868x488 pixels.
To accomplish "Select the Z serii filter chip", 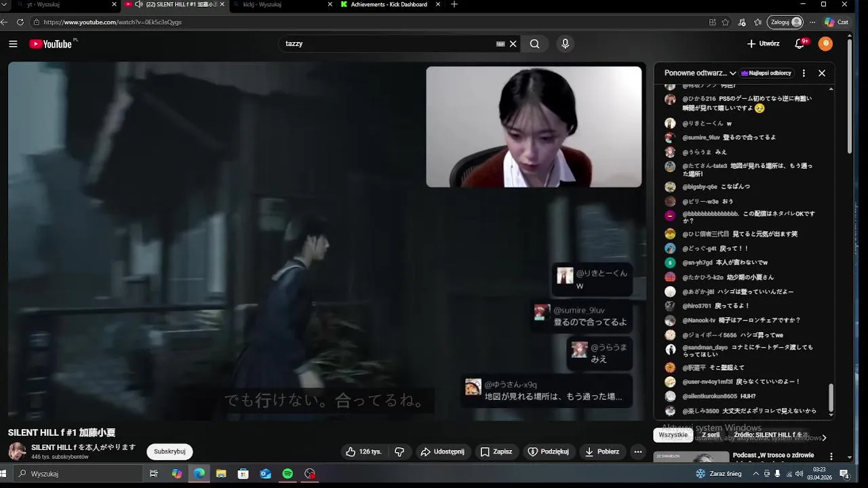I will [x=711, y=435].
